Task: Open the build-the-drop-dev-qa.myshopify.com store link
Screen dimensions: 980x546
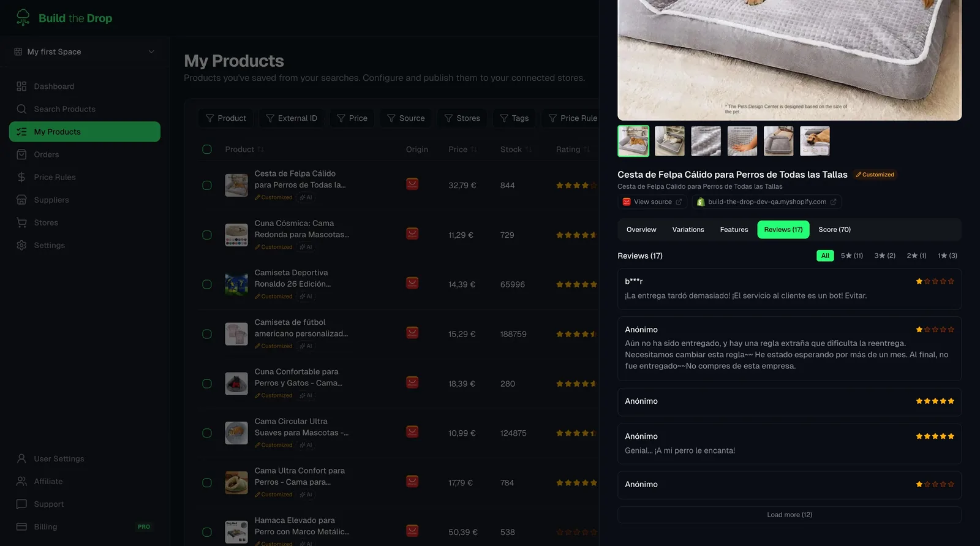Action: [x=766, y=202]
